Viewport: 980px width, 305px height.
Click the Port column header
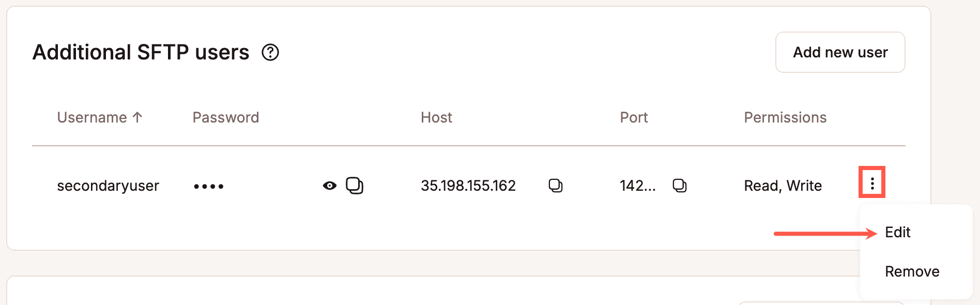[634, 117]
